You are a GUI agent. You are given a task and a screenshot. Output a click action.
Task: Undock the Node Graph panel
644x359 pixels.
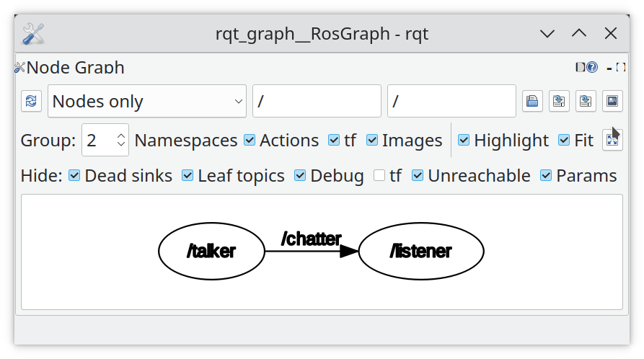[621, 67]
